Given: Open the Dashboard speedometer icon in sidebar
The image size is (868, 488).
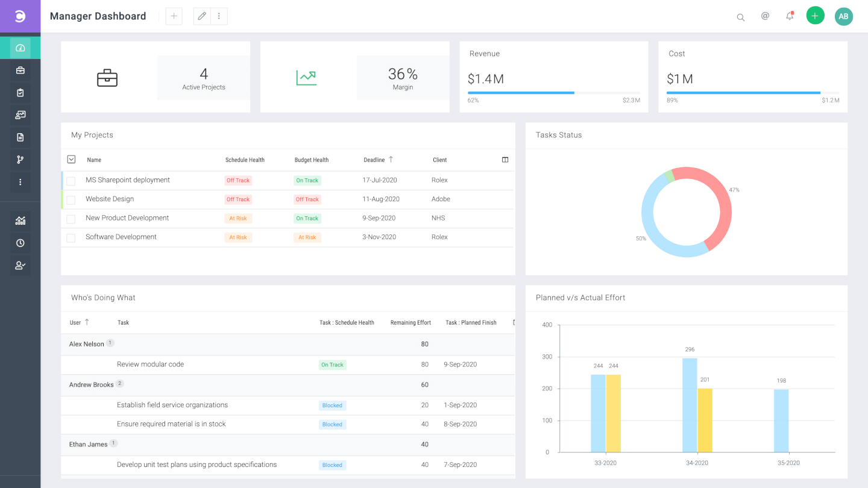Looking at the screenshot, I should coord(20,48).
